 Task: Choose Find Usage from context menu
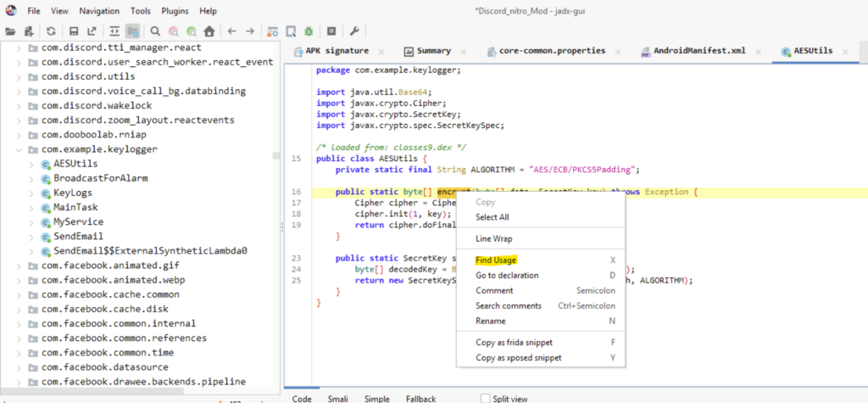coord(496,260)
